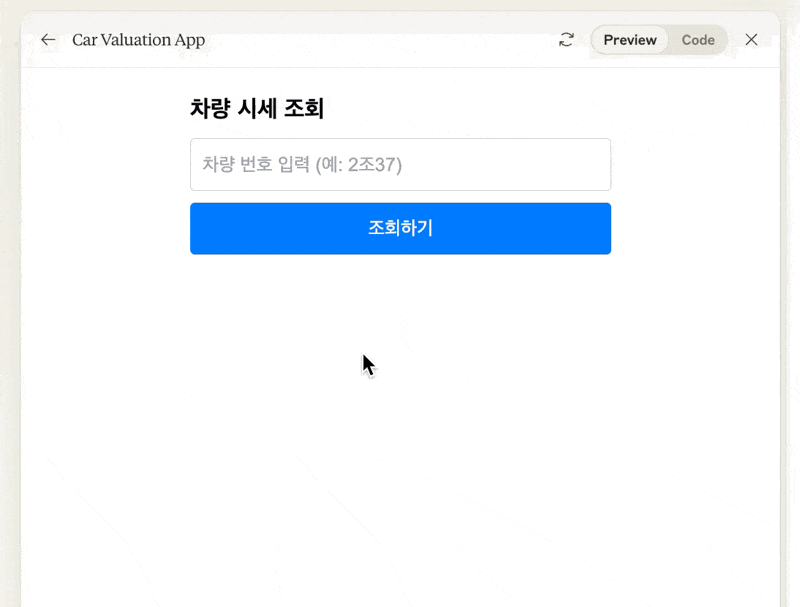Click the circular arrows sync icon
800x607 pixels.
coord(566,40)
